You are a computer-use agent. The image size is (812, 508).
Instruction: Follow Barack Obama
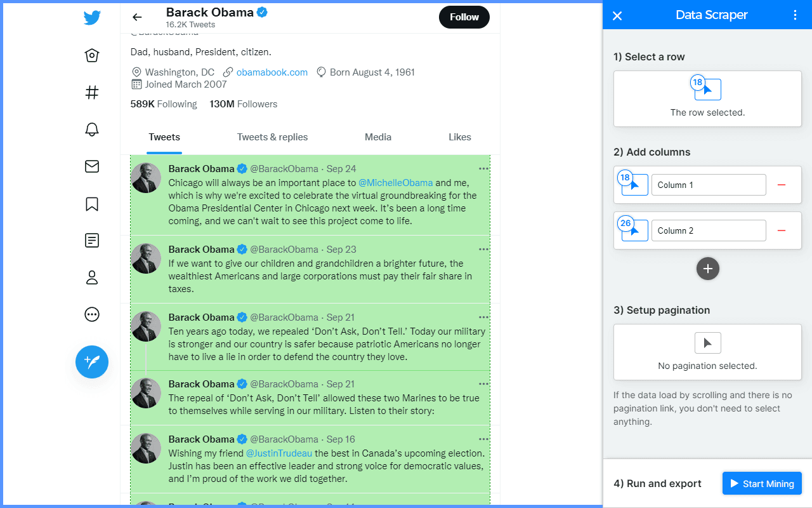(464, 17)
